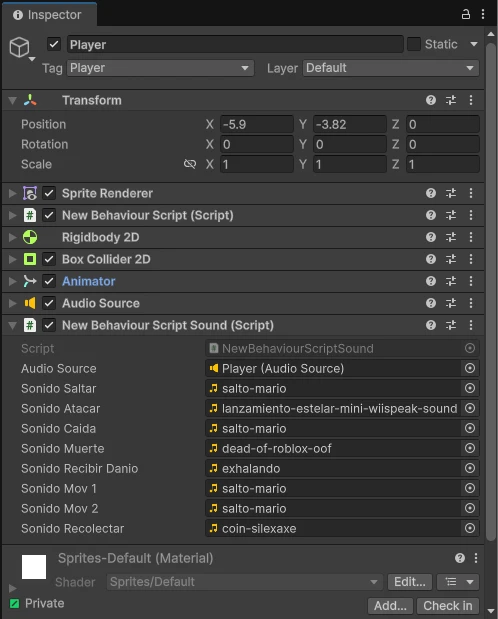Click the Check in button
This screenshot has height=619, width=498.
pyautogui.click(x=447, y=606)
